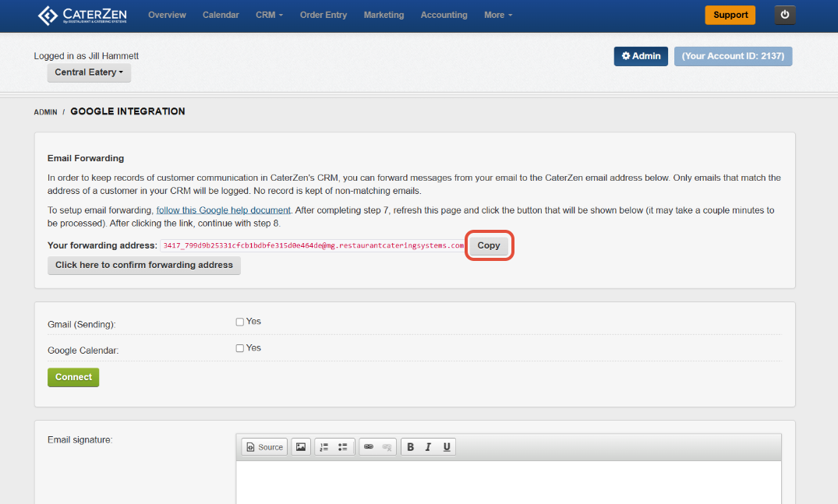This screenshot has width=838, height=504.
Task: Click the Your Account ID: 2137 button
Action: (x=734, y=56)
